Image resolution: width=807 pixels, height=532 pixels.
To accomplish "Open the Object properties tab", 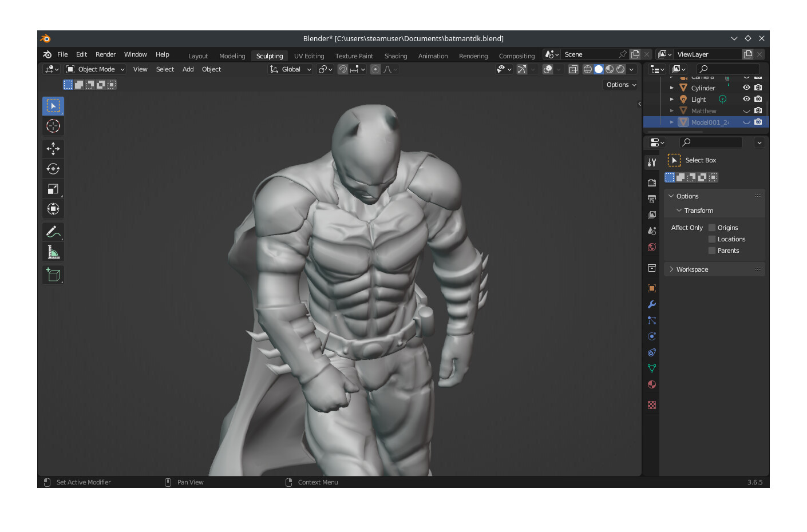I will coord(651,288).
